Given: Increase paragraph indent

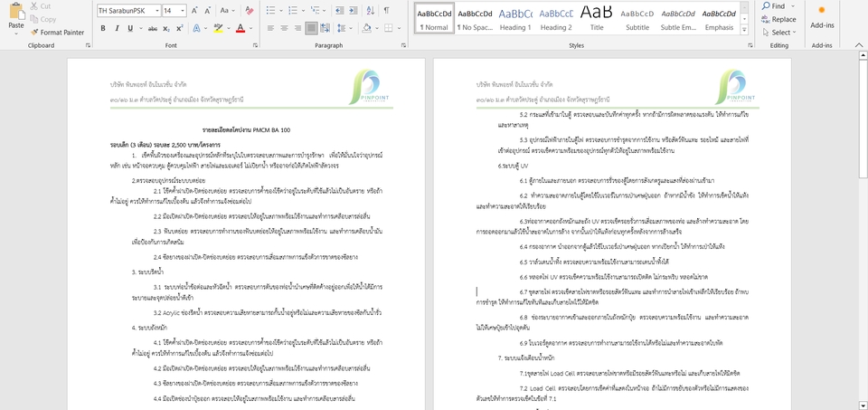Looking at the screenshot, I should (353, 11).
